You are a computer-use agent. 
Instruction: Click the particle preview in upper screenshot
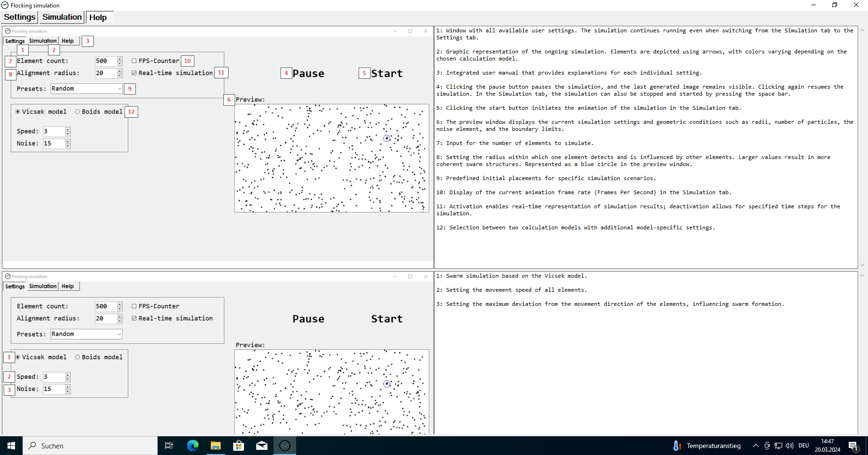coord(332,158)
